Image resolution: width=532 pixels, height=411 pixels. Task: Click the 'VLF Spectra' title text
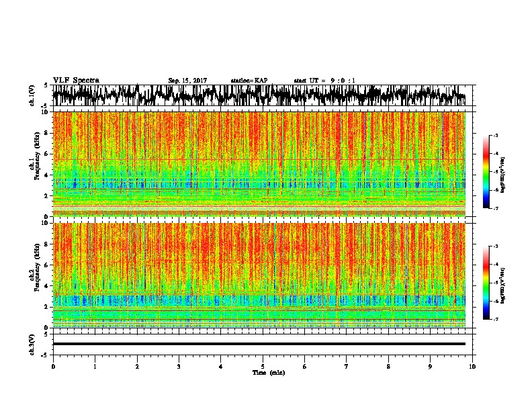76,81
